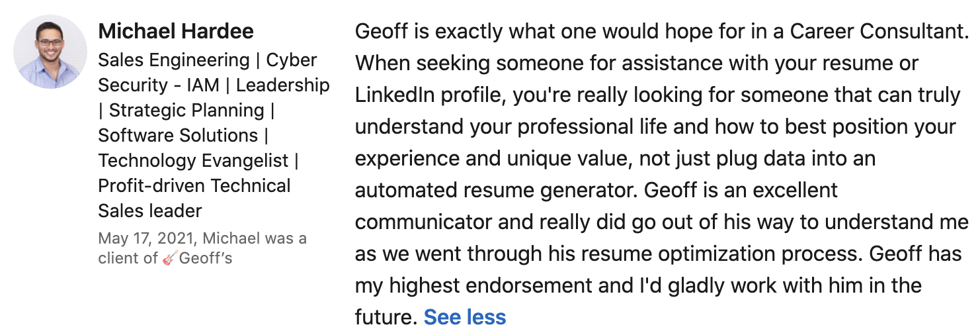Click the guitar emoji before Geoff's
Image resolution: width=980 pixels, height=335 pixels.
(x=170, y=258)
